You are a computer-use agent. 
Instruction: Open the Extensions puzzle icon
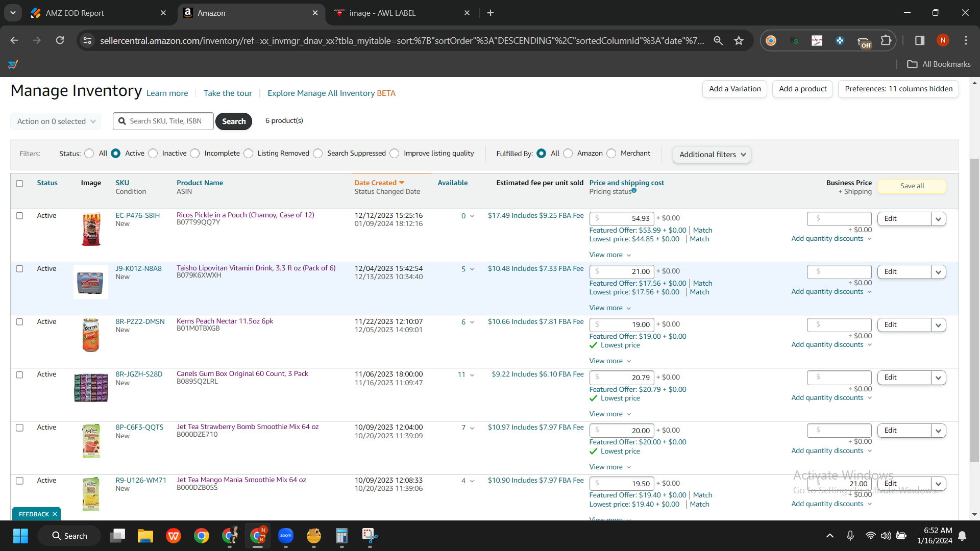pos(886,40)
